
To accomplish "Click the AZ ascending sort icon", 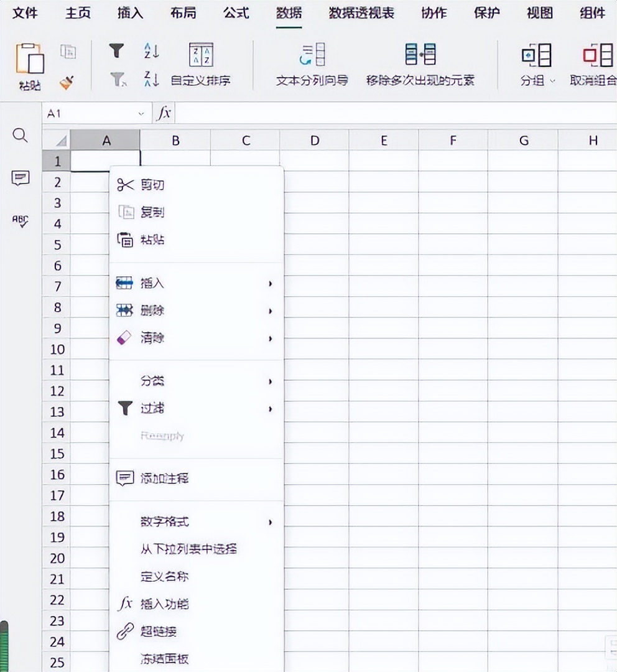I will click(x=151, y=50).
